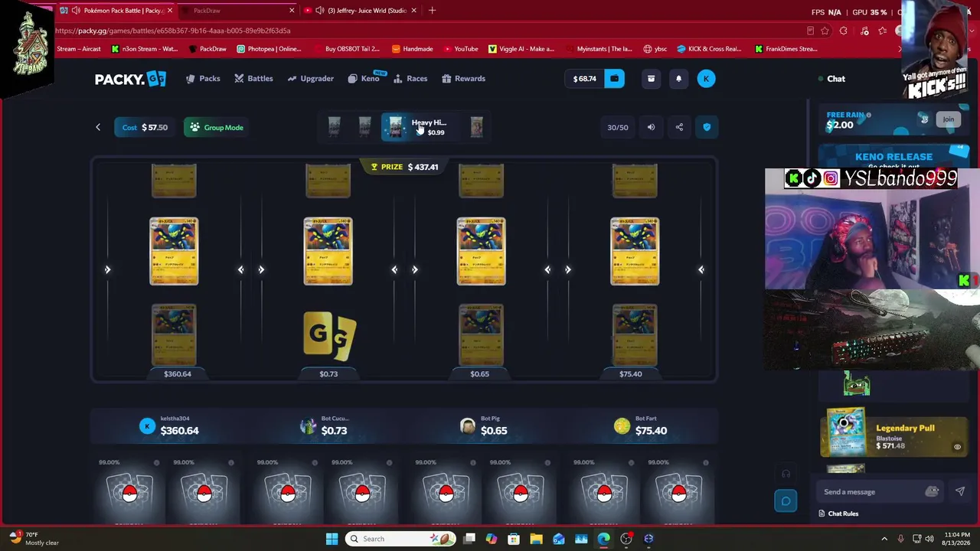Open the YouTube bookmark

tap(460, 49)
